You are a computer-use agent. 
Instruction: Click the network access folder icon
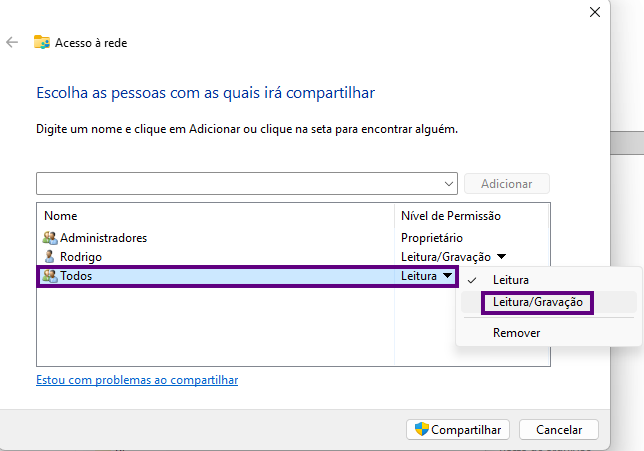pyautogui.click(x=42, y=43)
